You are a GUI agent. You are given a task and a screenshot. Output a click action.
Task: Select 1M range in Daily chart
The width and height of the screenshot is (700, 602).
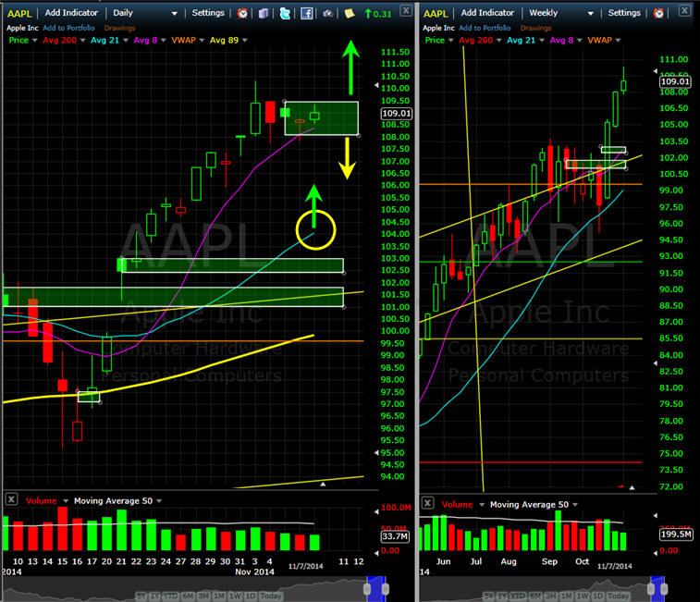coord(219,596)
